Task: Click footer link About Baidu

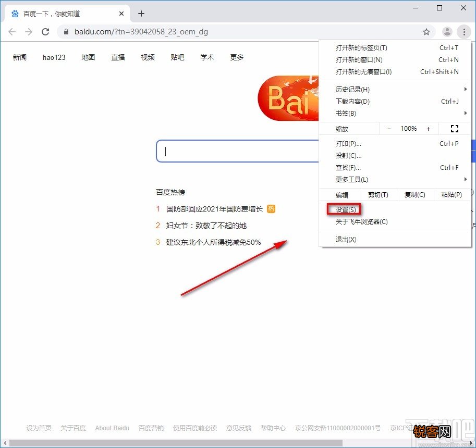Action: 112,428
